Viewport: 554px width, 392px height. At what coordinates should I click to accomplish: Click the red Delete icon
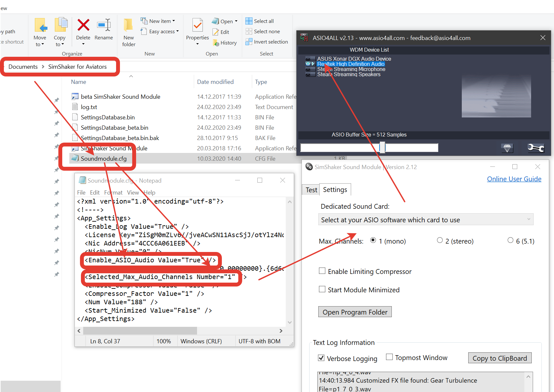tap(83, 25)
